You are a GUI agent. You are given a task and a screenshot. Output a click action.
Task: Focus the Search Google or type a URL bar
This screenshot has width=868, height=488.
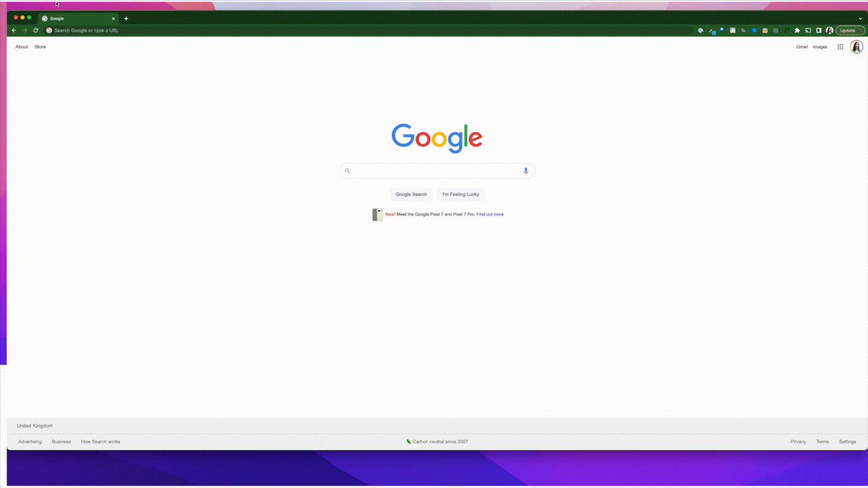(x=367, y=30)
